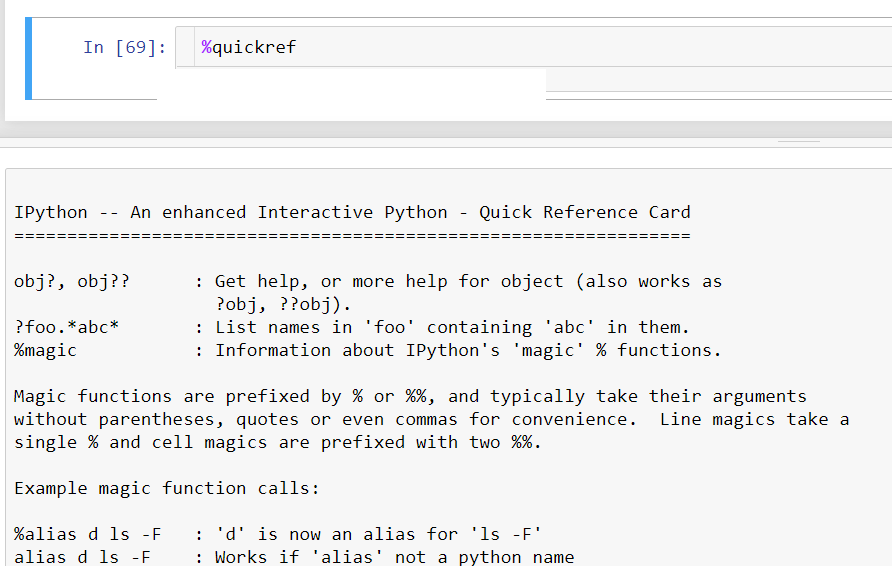The width and height of the screenshot is (892, 566).
Task: Click 'alias d ls -F' line without percent
Action: coord(82,557)
